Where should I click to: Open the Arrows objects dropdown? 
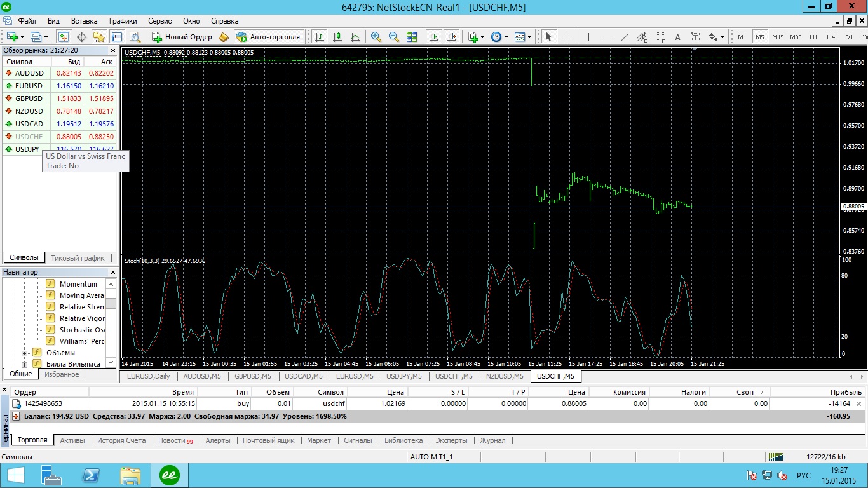point(717,37)
